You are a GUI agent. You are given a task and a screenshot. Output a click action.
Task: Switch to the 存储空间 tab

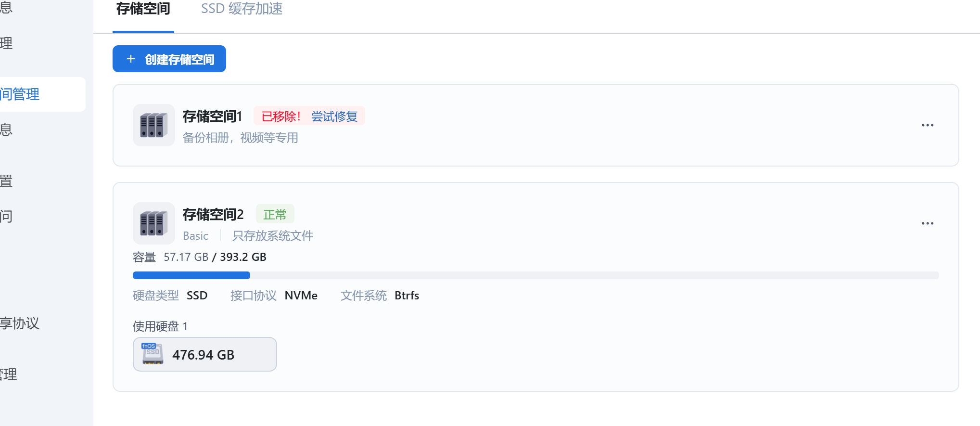tap(143, 10)
